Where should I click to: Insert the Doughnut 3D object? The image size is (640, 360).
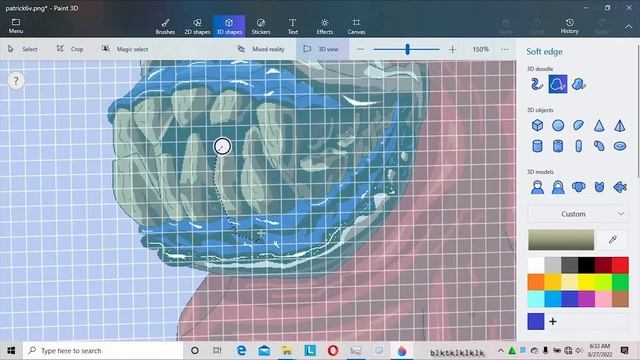click(x=620, y=146)
